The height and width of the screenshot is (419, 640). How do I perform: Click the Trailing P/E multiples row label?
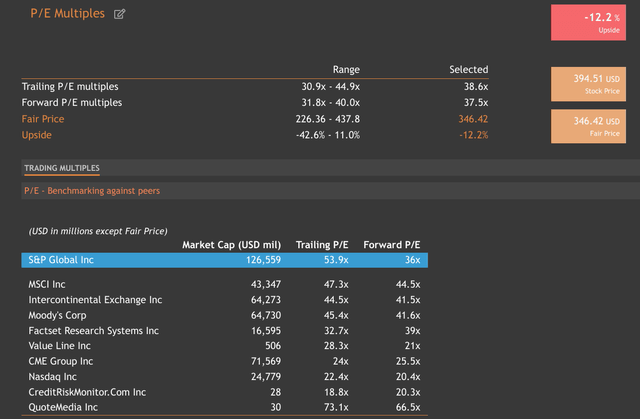tap(70, 86)
